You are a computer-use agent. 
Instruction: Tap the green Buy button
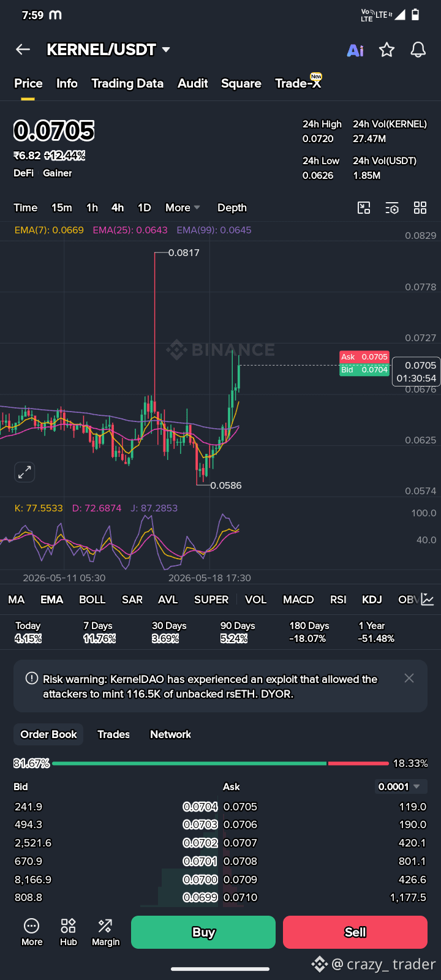coord(203,932)
